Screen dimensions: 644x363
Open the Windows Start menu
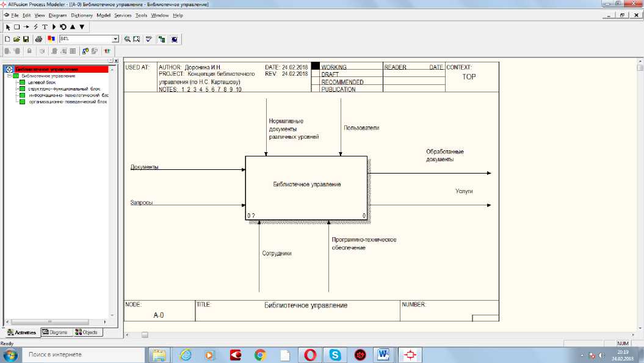click(10, 355)
